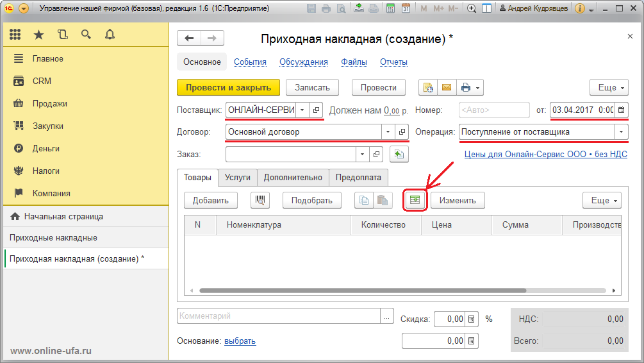Click the load from file table icon

click(x=415, y=200)
